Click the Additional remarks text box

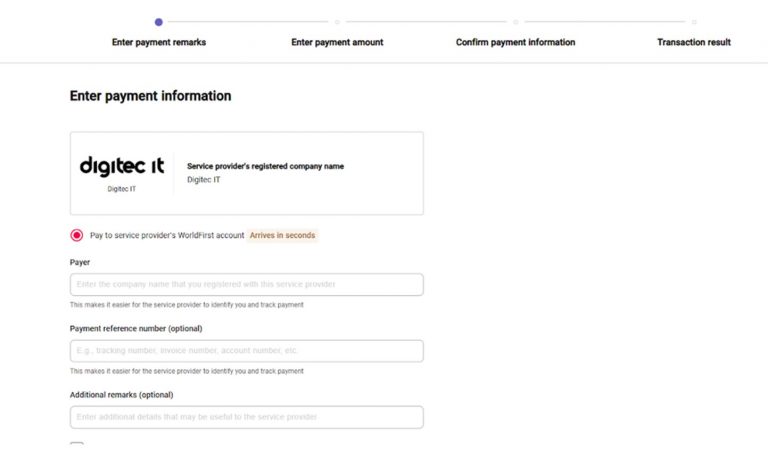tap(246, 417)
